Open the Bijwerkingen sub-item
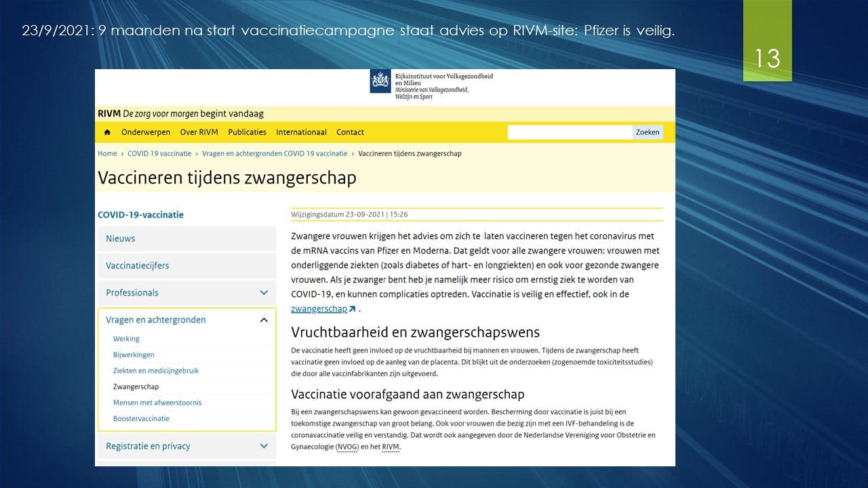Image resolution: width=868 pixels, height=488 pixels. pos(134,354)
